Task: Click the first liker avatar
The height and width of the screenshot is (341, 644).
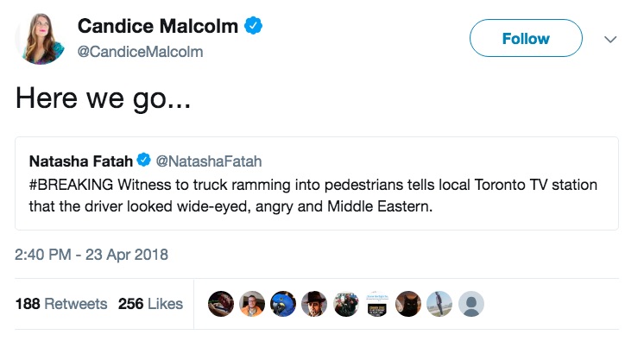Action: point(221,304)
